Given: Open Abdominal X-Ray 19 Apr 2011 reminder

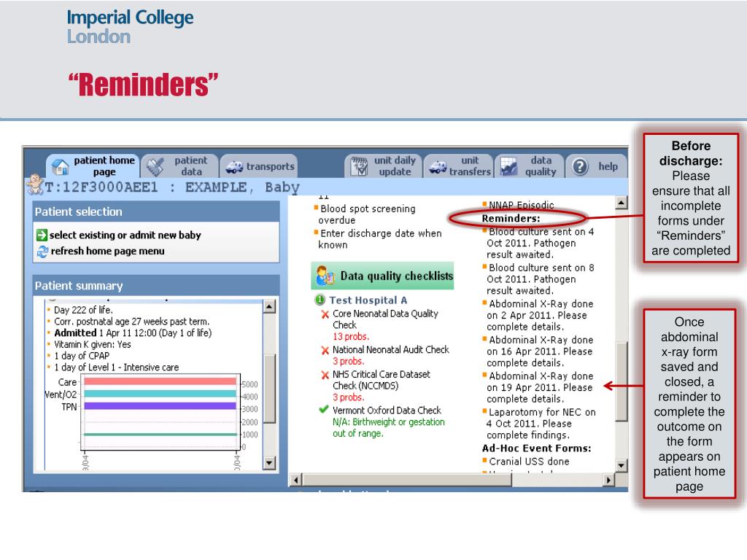Looking at the screenshot, I should tap(540, 388).
